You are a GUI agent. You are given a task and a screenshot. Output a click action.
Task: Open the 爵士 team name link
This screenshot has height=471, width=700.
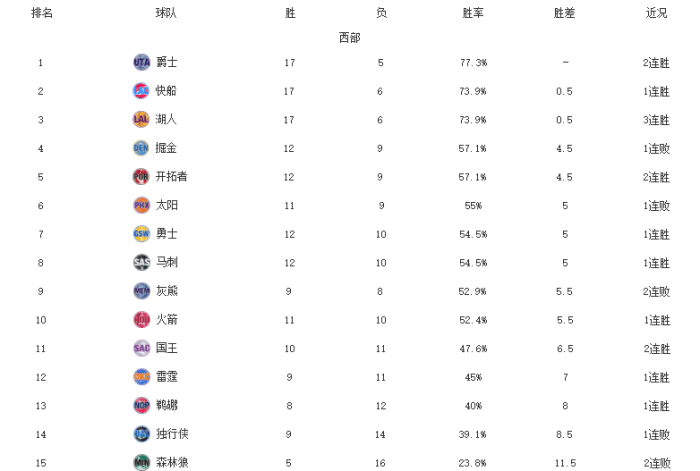[x=167, y=62]
